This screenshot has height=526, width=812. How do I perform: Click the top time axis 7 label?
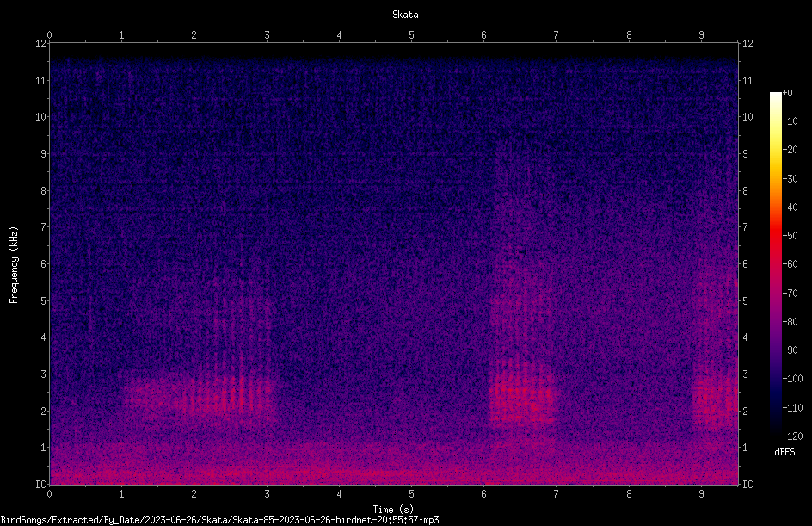[557, 35]
